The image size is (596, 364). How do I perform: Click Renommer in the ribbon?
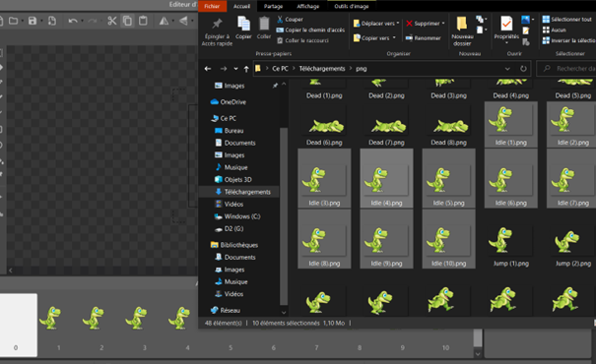coord(423,38)
